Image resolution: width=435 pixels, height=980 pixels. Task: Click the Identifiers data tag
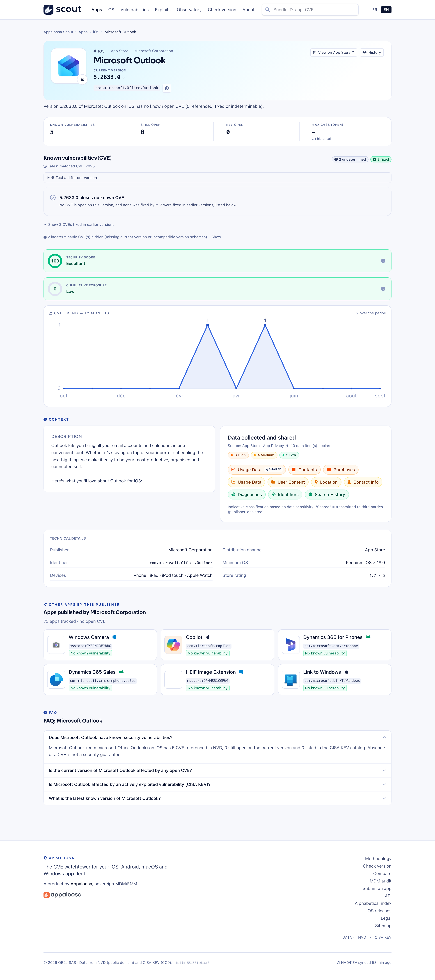tap(285, 495)
